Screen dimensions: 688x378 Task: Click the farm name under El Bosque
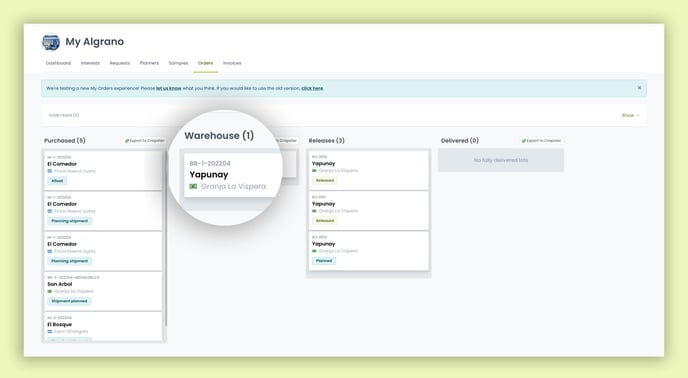pos(71,331)
